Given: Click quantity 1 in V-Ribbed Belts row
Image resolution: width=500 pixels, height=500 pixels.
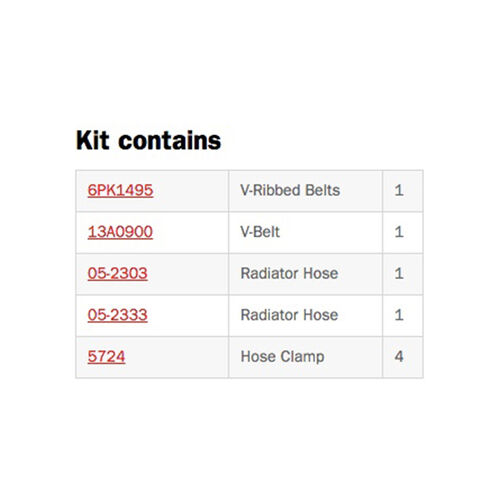Looking at the screenshot, I should tap(399, 190).
